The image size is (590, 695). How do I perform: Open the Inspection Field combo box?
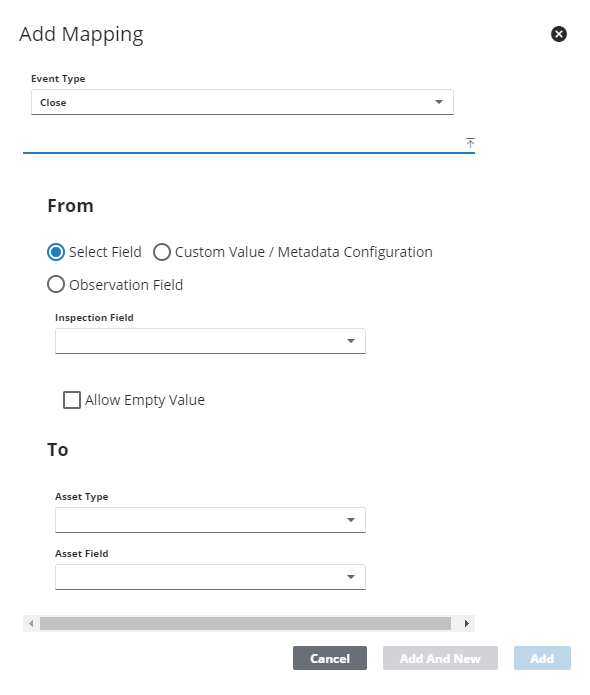click(x=210, y=341)
